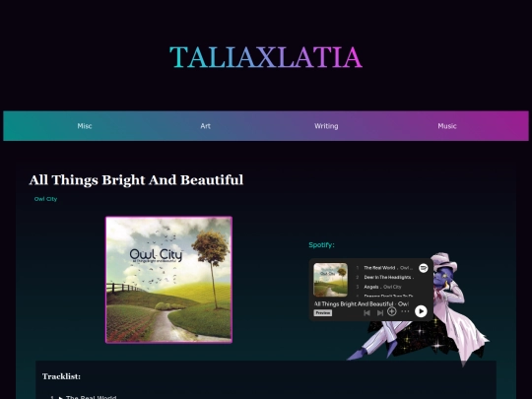Choose The Real World track in Spotify list

tap(379, 268)
